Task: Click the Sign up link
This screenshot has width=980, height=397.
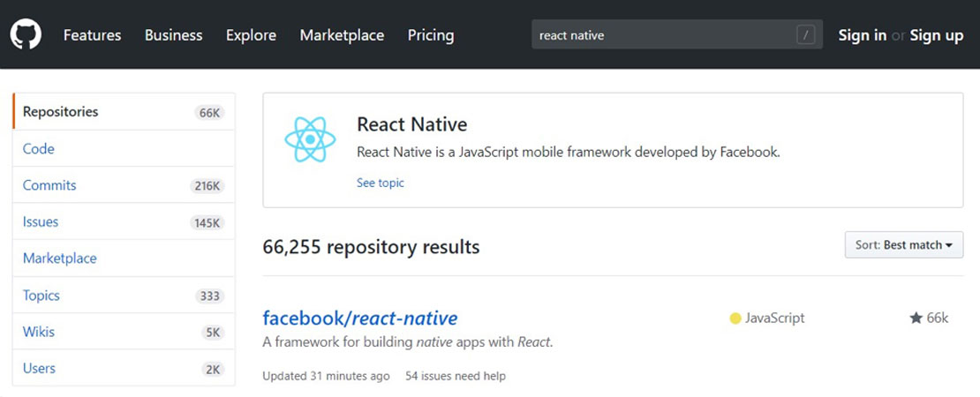Action: click(x=936, y=35)
